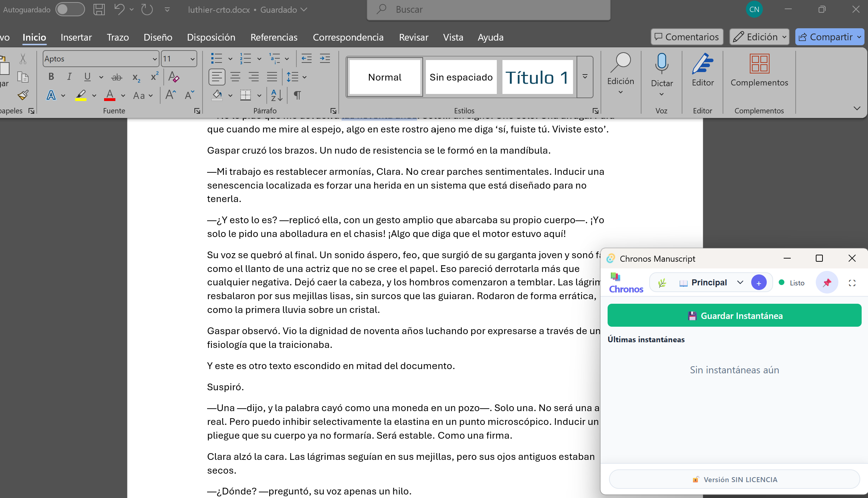Toggle Underline formatting

(87, 77)
